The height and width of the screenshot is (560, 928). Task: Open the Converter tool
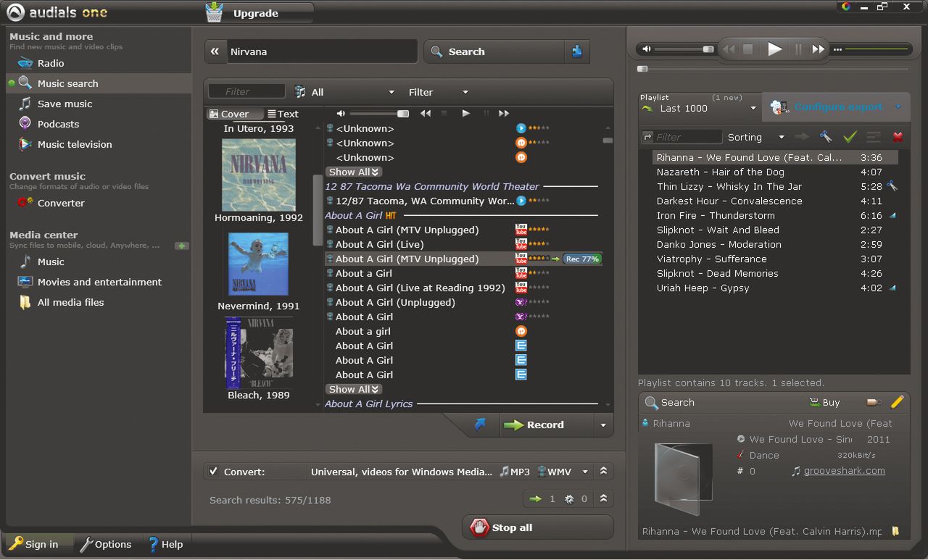(x=61, y=203)
